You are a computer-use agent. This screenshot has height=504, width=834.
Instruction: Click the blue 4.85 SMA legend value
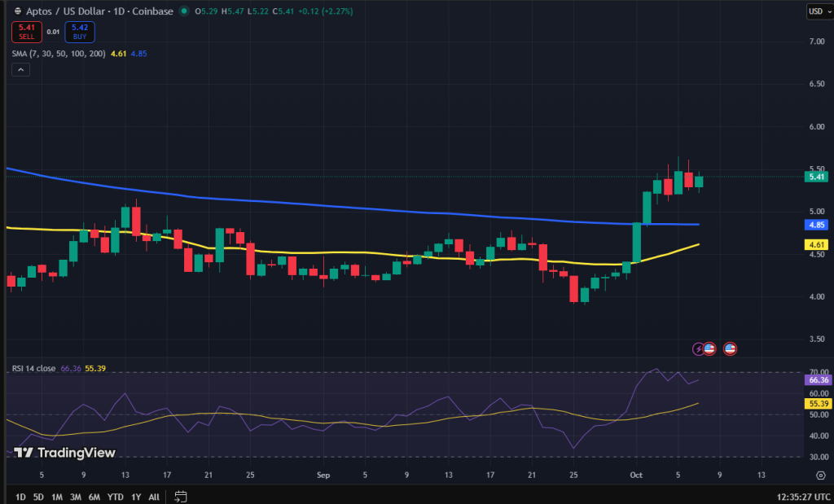coord(138,54)
